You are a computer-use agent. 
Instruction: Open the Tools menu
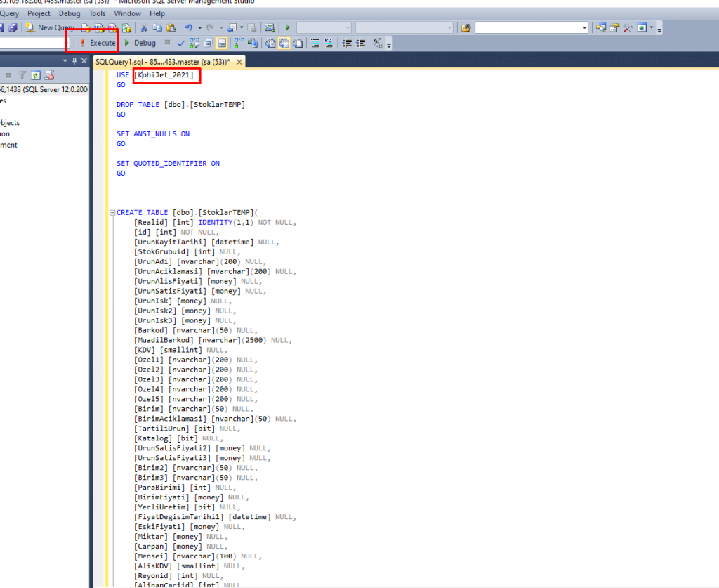point(97,13)
